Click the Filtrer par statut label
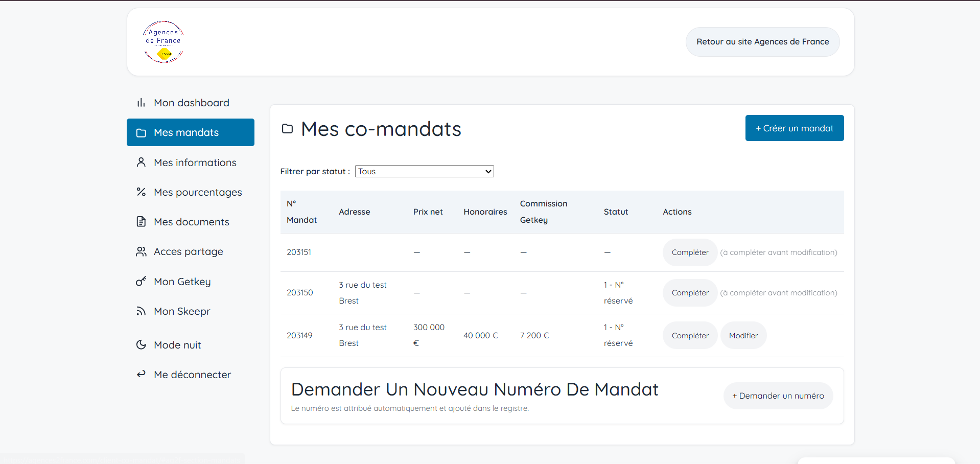The width and height of the screenshot is (980, 464). 315,172
